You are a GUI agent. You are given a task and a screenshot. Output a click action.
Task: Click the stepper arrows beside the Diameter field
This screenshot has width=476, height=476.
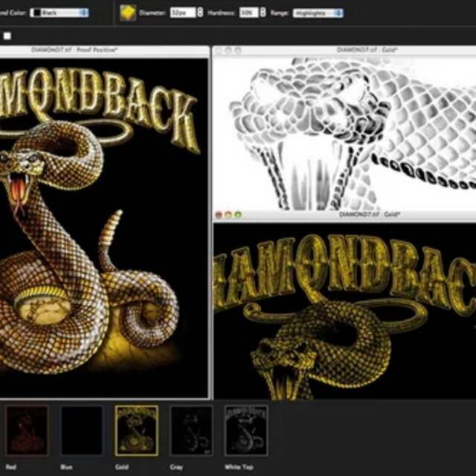(200, 13)
